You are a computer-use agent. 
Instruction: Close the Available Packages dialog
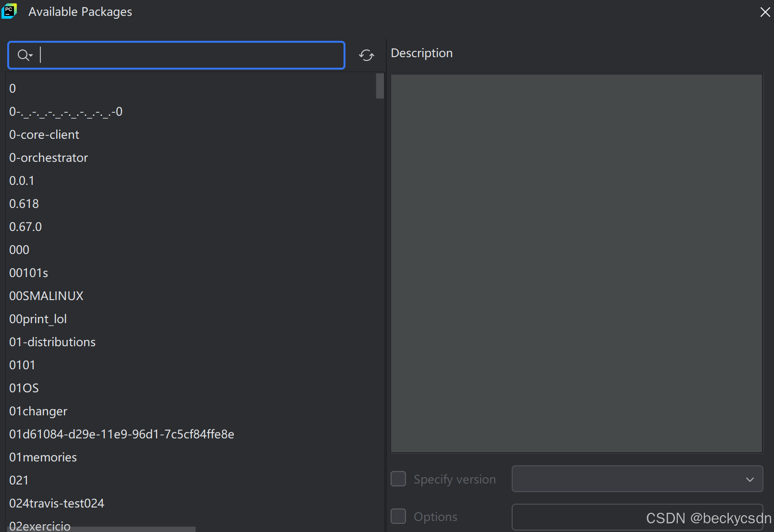point(765,12)
